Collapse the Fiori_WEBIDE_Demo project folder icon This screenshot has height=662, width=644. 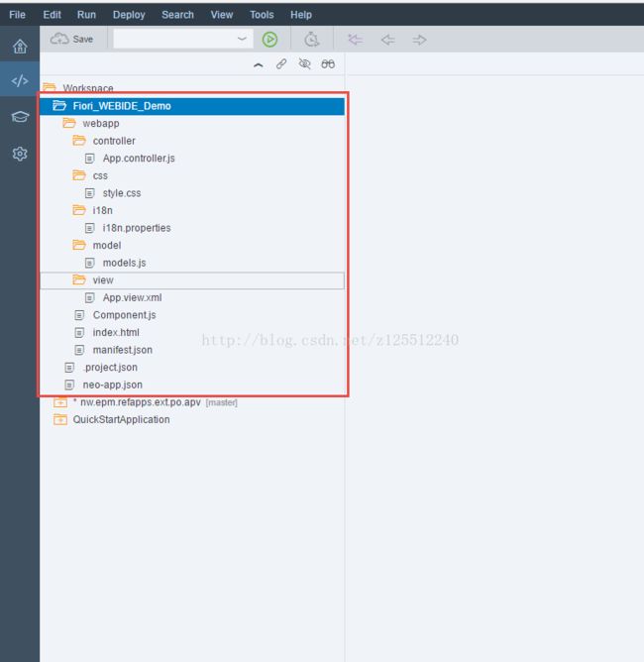click(x=59, y=106)
